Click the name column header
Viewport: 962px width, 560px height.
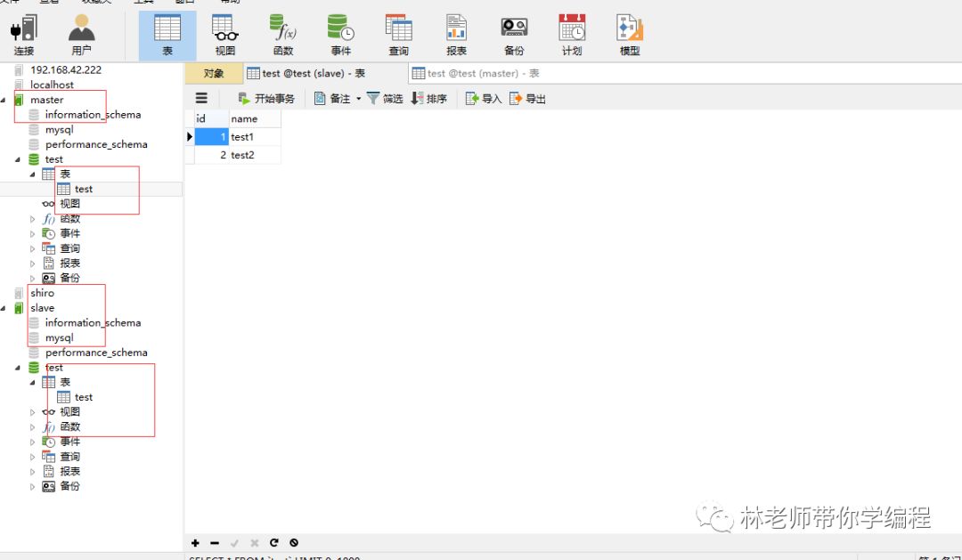click(x=256, y=118)
